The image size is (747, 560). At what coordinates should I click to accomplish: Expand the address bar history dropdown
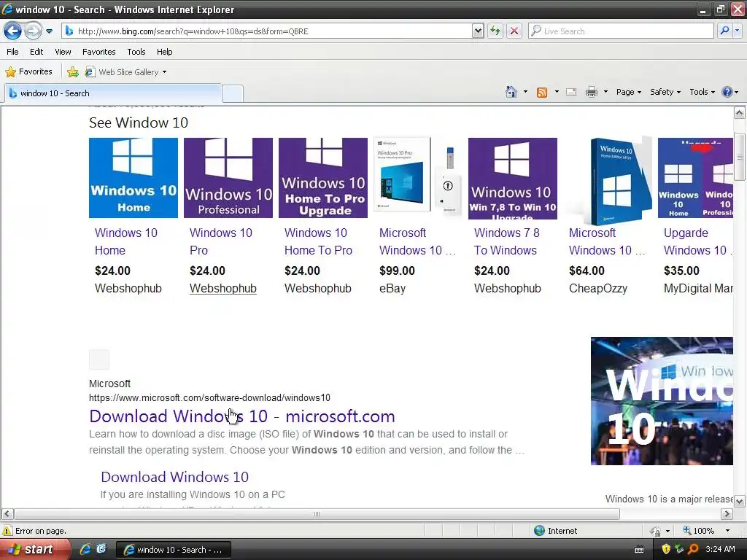(478, 31)
